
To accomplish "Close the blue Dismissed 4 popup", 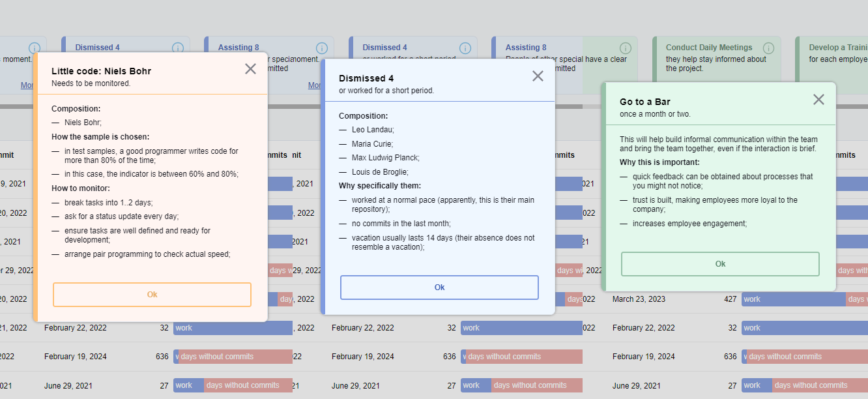I will pos(538,76).
